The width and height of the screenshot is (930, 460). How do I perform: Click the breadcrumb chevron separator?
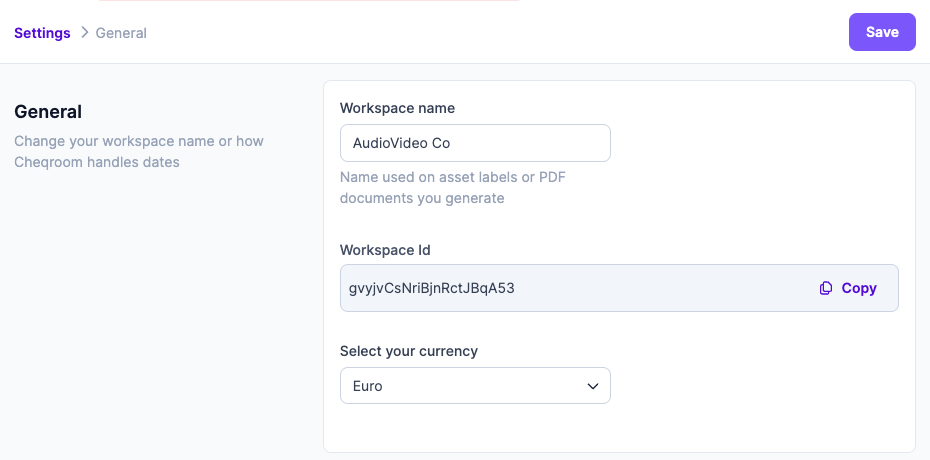[84, 33]
